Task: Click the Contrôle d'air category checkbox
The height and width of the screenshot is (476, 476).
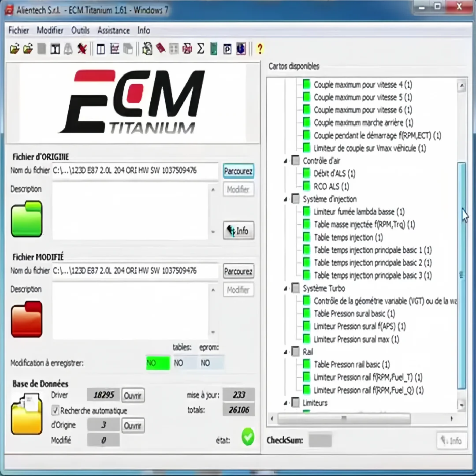Action: [295, 160]
